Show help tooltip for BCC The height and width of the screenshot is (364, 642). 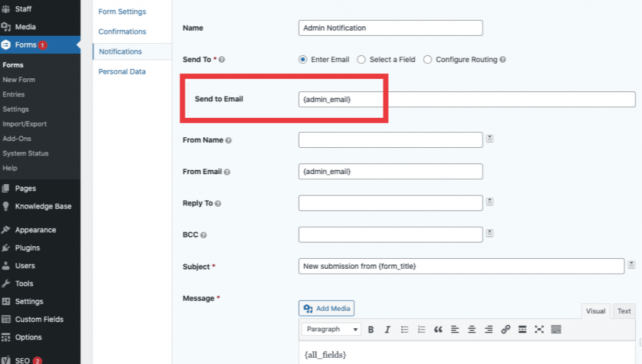coord(204,235)
